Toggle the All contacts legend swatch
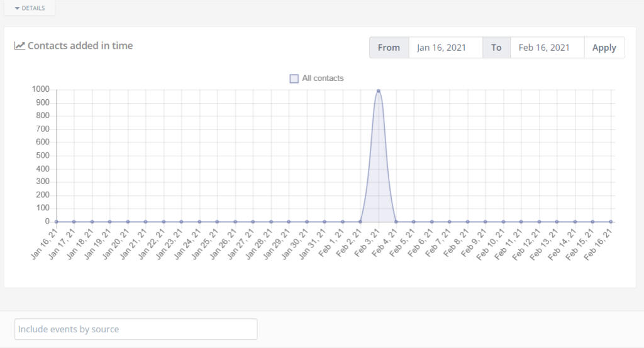 (x=294, y=79)
